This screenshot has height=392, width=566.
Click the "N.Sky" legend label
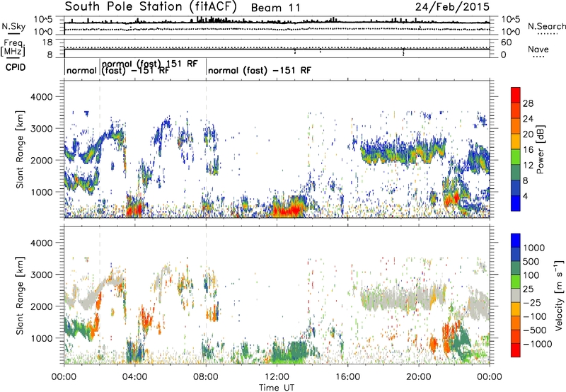(13, 26)
